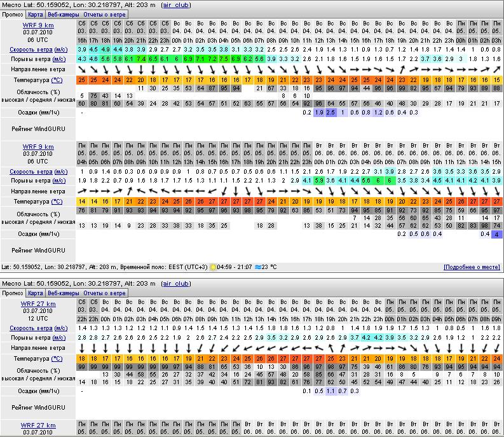Open air_club link above WRF 27 km forecast
Image resolution: width=504 pixels, height=437 pixels.
pos(176,284)
